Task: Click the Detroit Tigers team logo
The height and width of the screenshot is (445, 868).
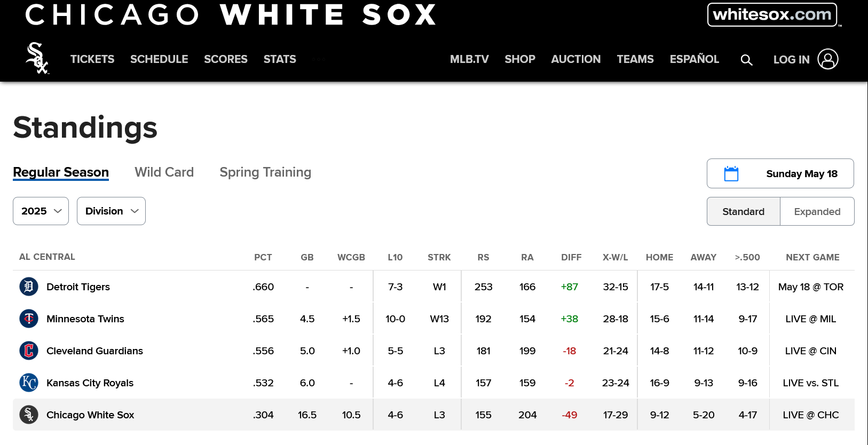Action: click(29, 287)
